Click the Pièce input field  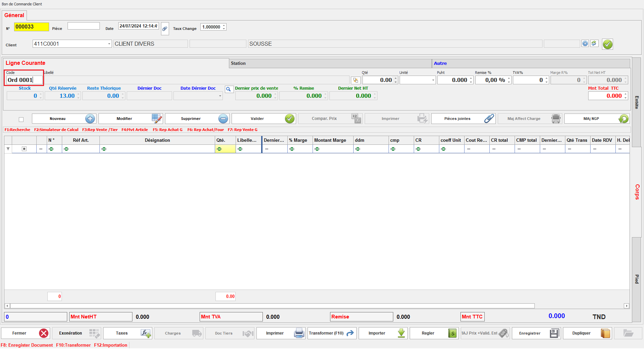pyautogui.click(x=84, y=26)
